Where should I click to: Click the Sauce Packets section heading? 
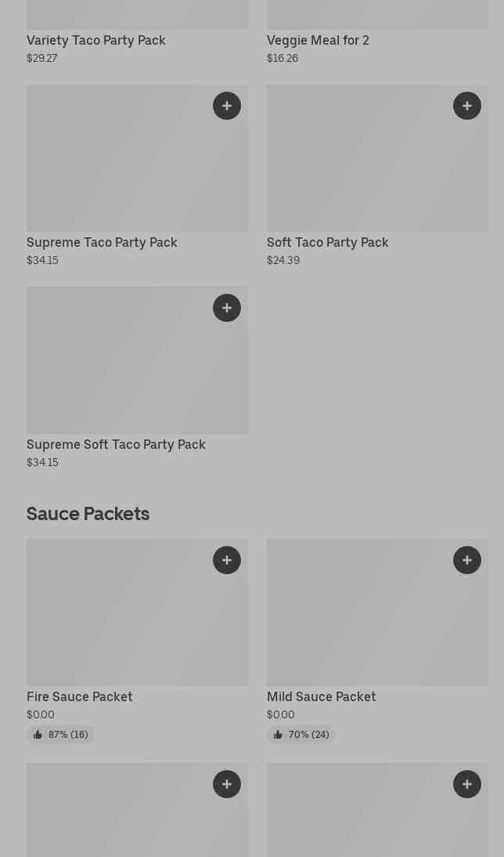(88, 514)
